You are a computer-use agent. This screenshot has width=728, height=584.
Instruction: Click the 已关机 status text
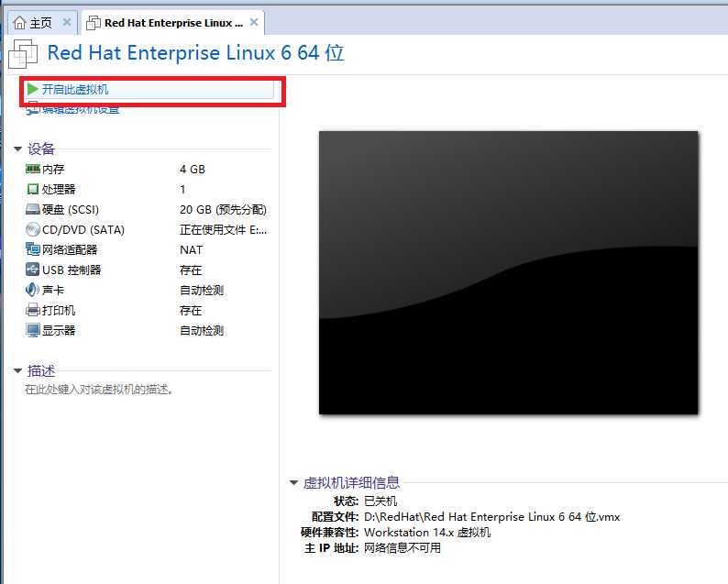pos(381,501)
